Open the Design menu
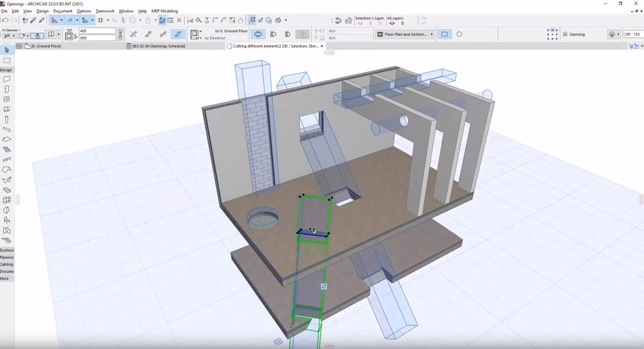The image size is (644, 349). click(x=42, y=11)
